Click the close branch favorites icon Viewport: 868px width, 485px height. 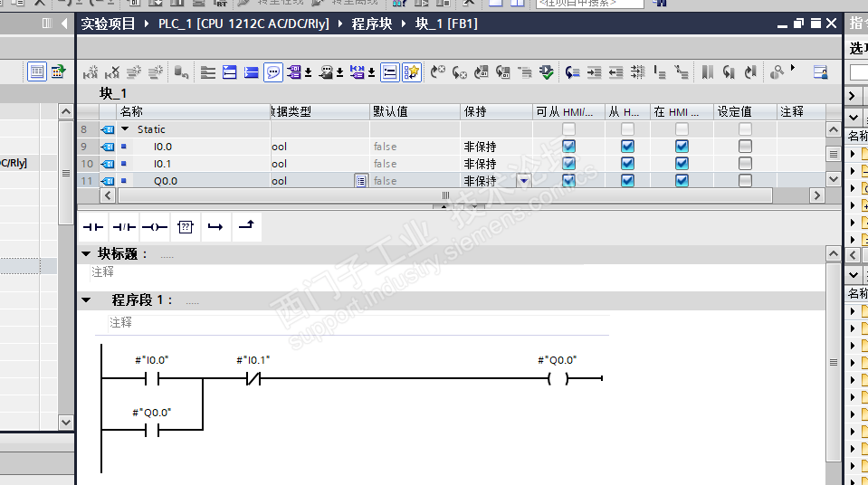[246, 226]
